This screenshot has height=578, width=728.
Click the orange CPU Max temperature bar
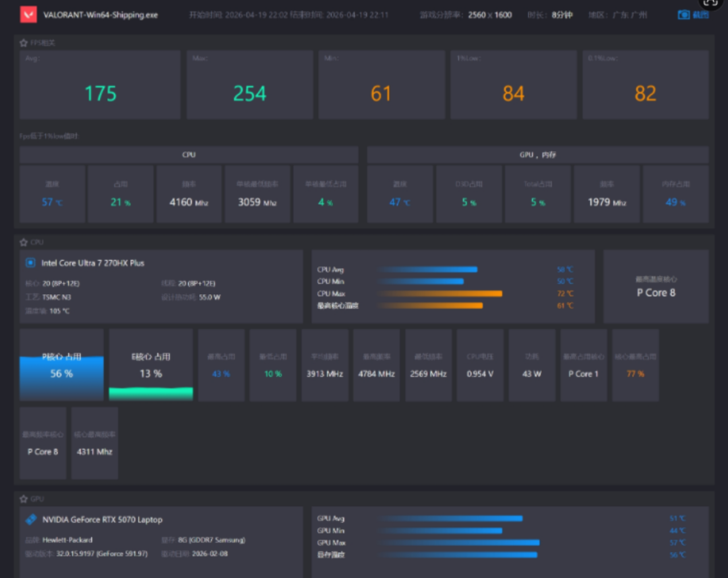pyautogui.click(x=440, y=294)
